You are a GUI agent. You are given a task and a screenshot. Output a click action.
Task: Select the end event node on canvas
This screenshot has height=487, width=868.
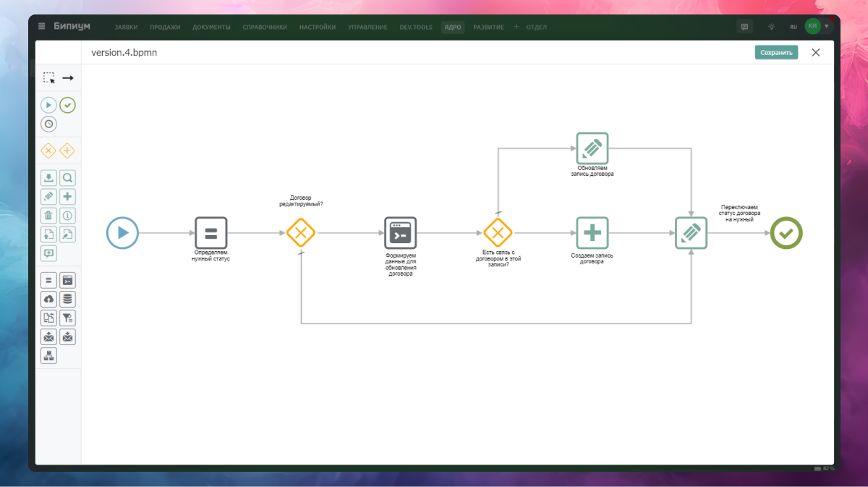coord(786,233)
